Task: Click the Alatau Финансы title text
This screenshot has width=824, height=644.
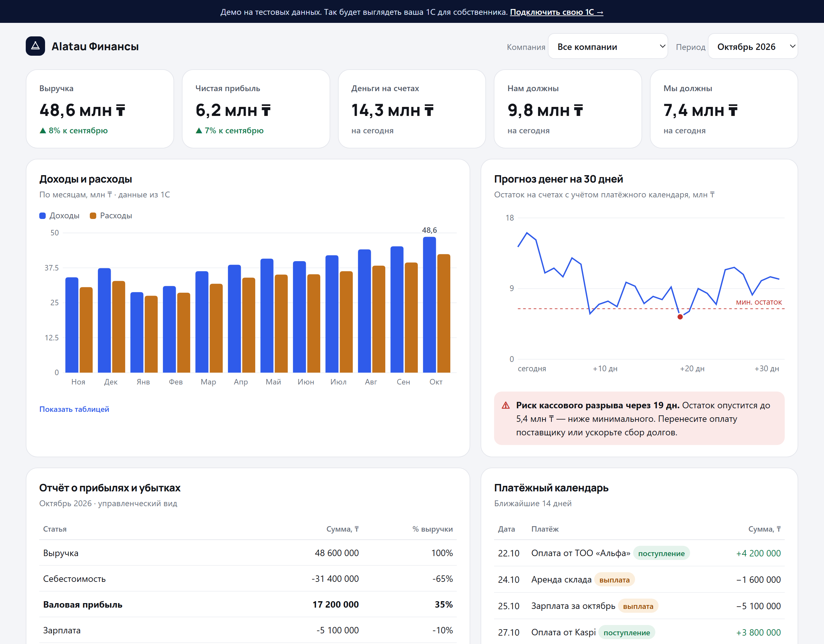Action: [x=95, y=46]
